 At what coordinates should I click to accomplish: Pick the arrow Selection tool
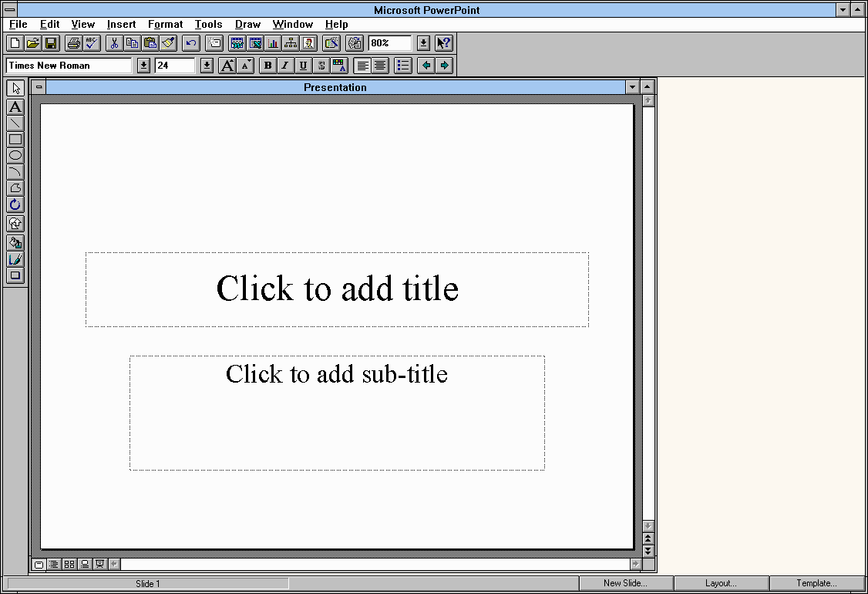pyautogui.click(x=15, y=88)
